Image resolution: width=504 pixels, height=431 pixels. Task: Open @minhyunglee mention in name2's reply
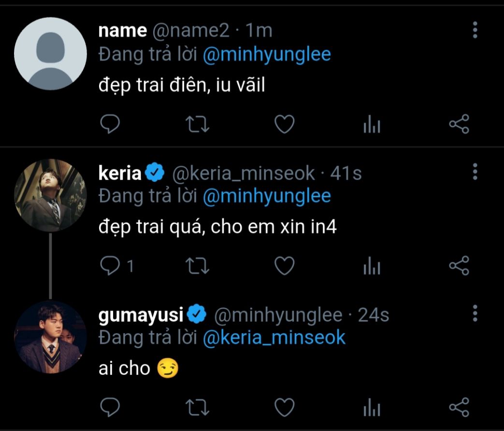267,55
